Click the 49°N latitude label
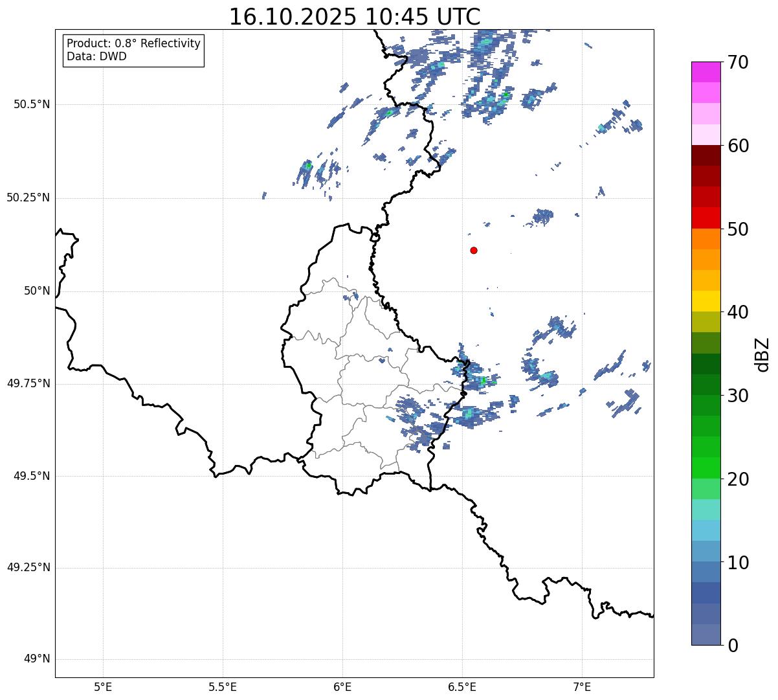 [37, 659]
